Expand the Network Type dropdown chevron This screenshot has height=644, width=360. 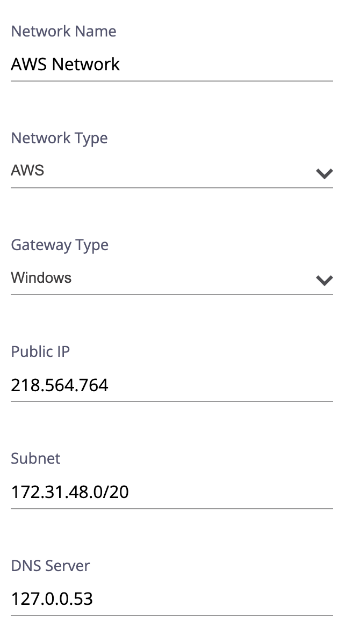325,173
